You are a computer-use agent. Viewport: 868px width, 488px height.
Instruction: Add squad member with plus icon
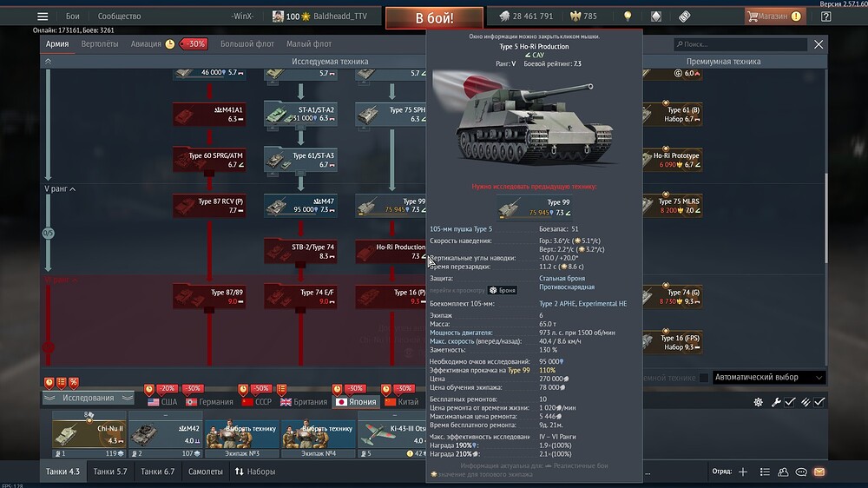743,472
